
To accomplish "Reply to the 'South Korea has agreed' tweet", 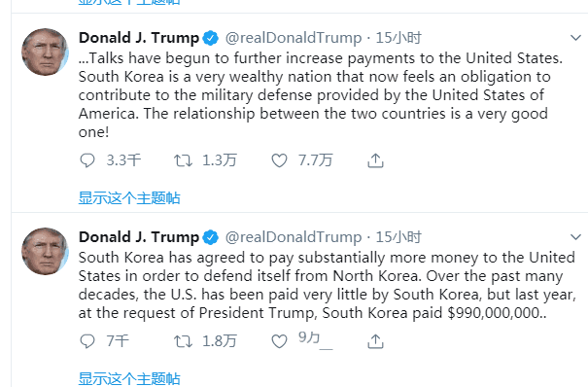I will click(x=87, y=341).
